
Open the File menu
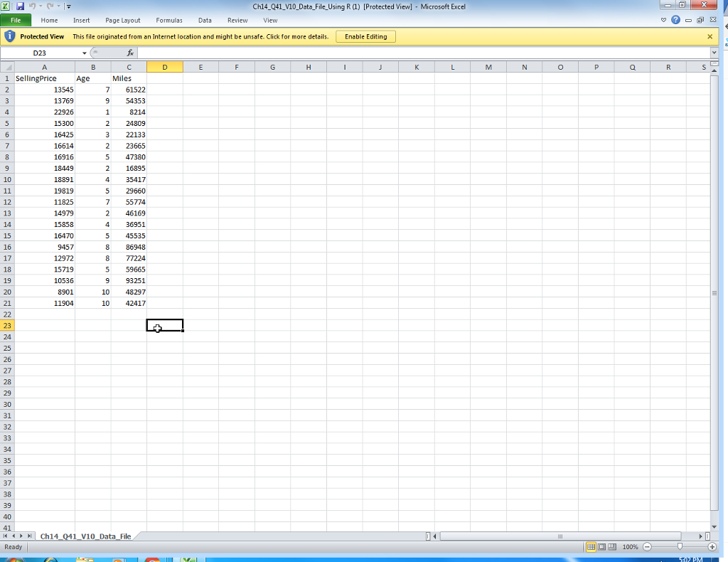point(16,20)
